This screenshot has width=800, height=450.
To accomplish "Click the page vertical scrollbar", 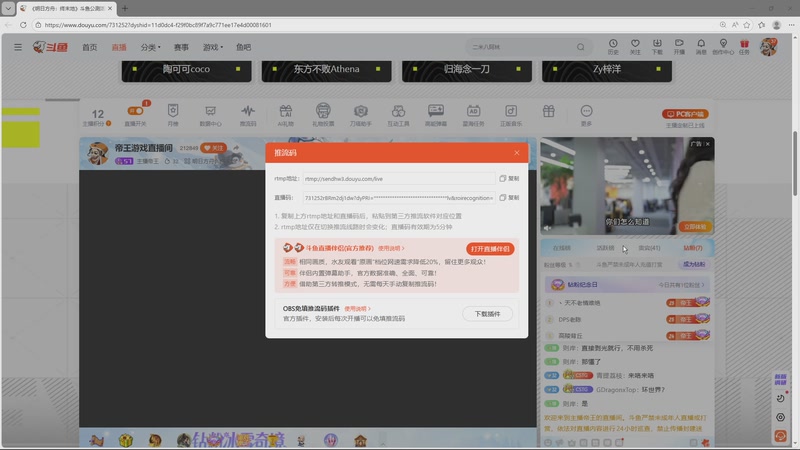I will (795, 163).
